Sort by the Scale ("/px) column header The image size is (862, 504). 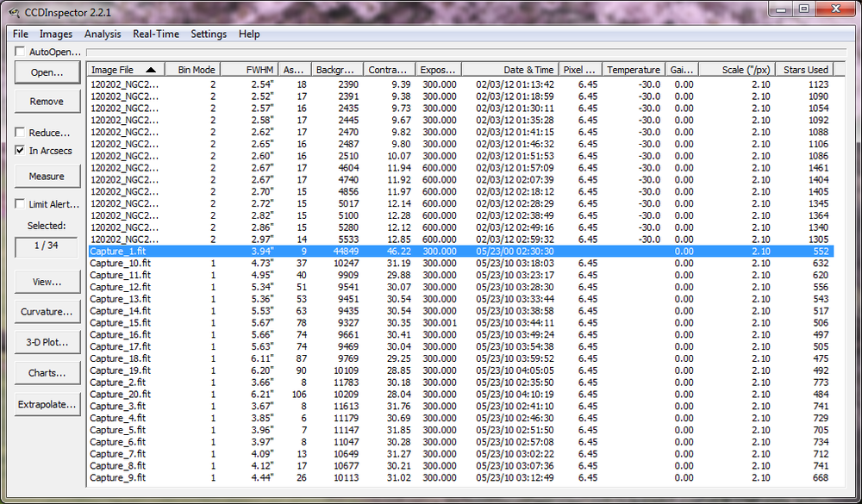(737, 70)
